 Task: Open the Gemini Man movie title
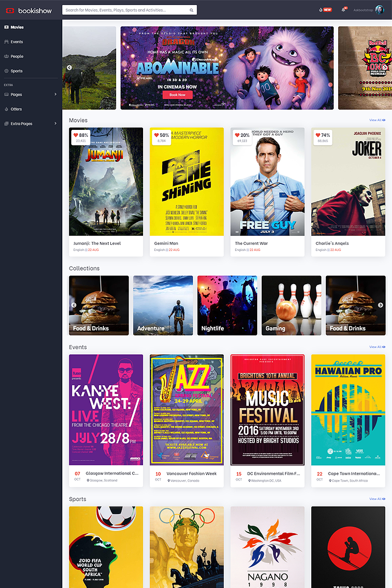(x=166, y=243)
